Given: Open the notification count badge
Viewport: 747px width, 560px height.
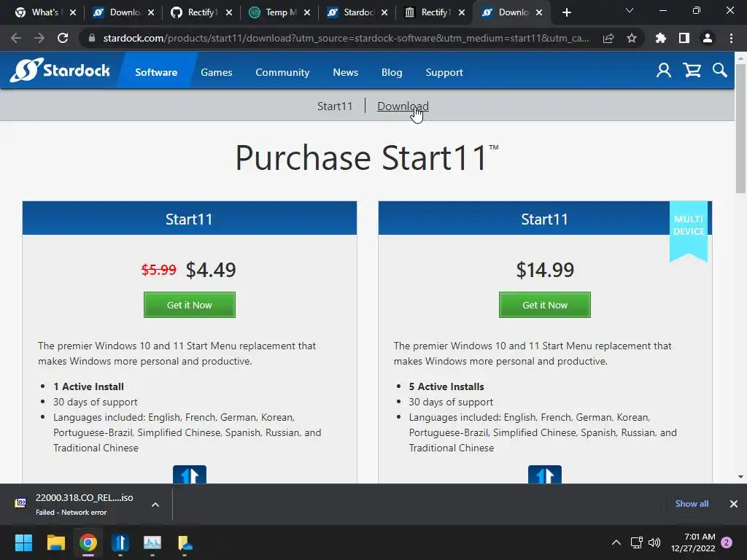Looking at the screenshot, I should [727, 542].
